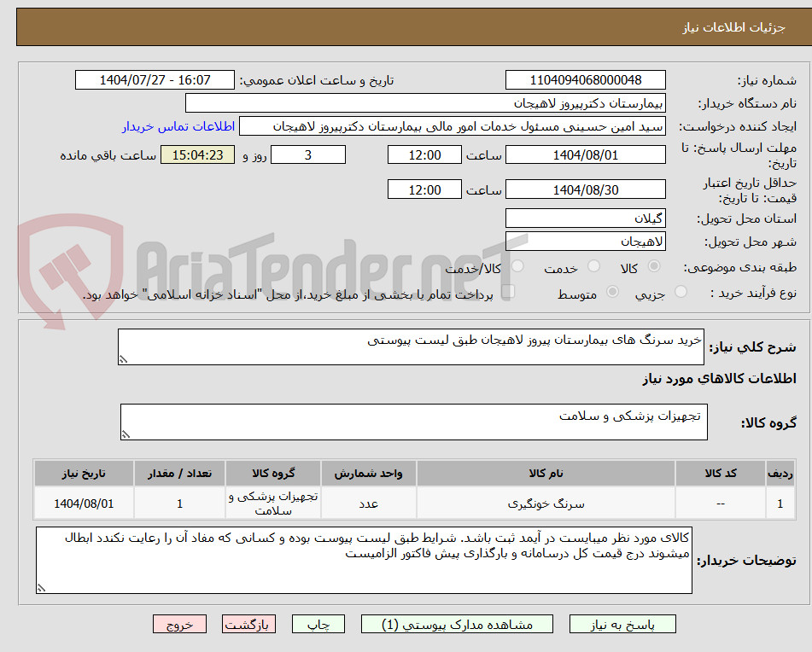Click the کد کالا column header
The width and height of the screenshot is (812, 652).
721,474
